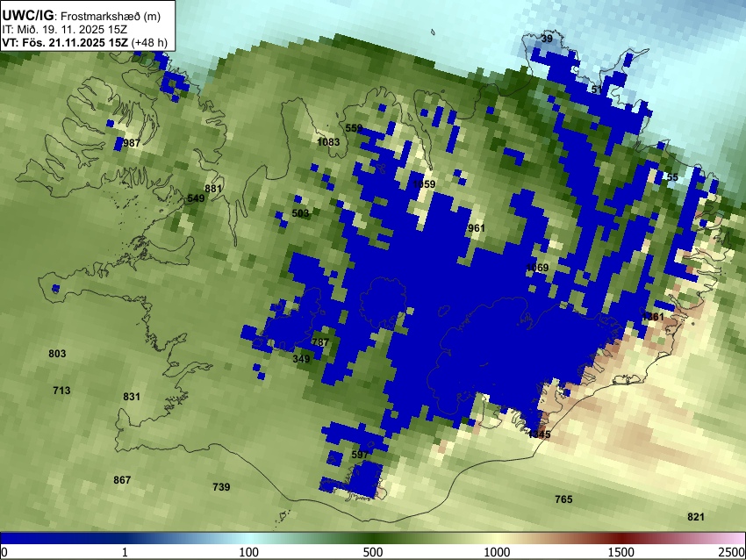Click the map value 549
This screenshot has height=560, width=746.
196,197
